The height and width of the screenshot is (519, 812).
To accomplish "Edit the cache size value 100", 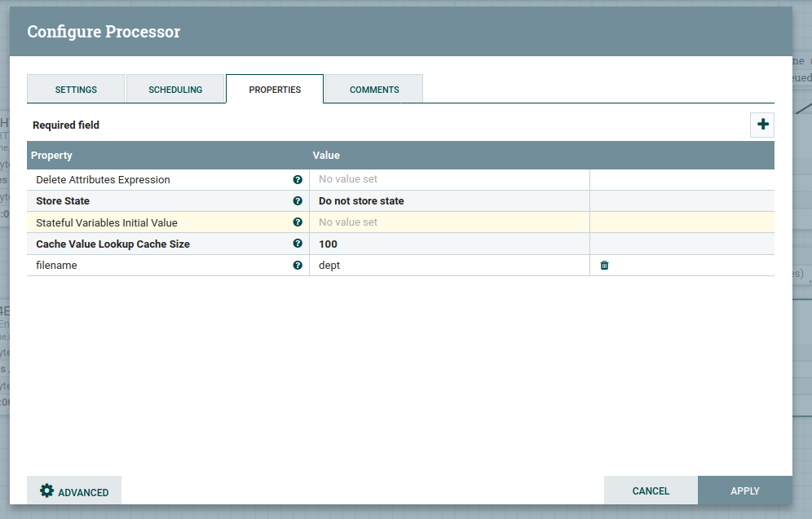I will click(448, 244).
